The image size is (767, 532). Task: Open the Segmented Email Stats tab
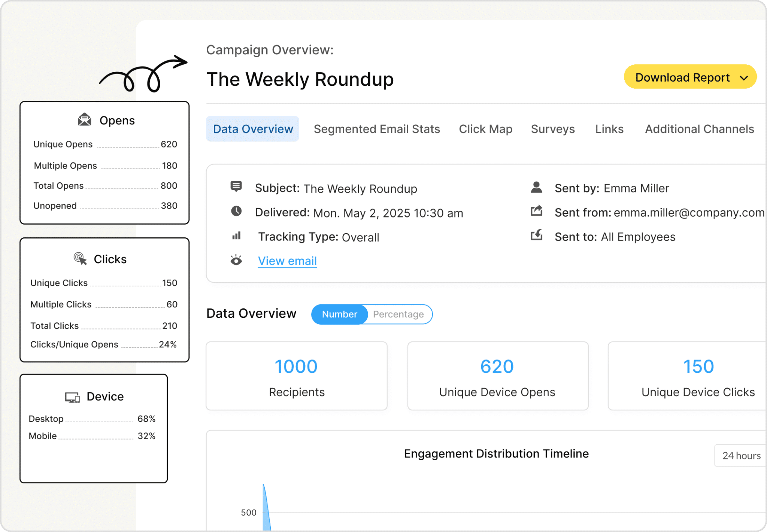pyautogui.click(x=377, y=129)
